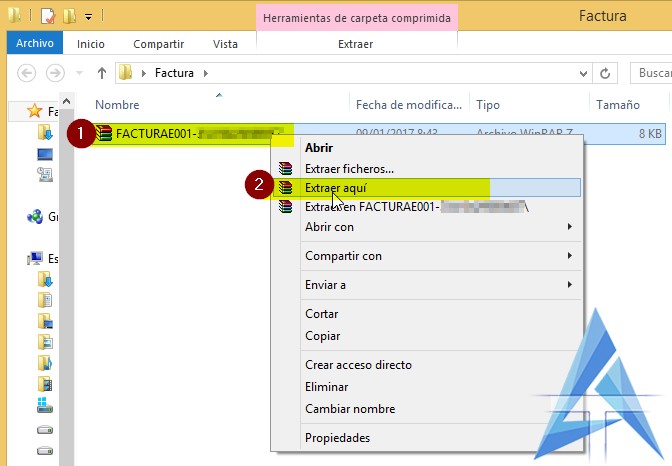Sort files by the Tamaño column header
The height and width of the screenshot is (466, 672).
617,104
